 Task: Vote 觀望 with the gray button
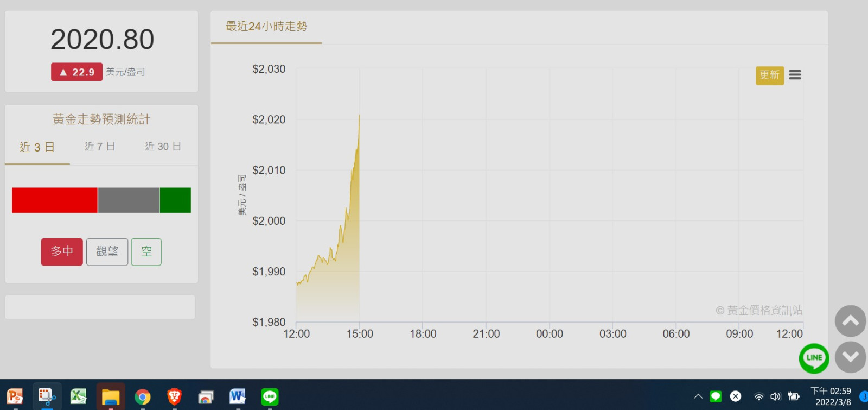click(x=107, y=252)
